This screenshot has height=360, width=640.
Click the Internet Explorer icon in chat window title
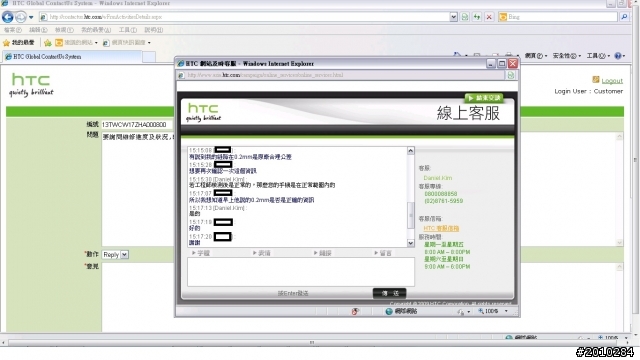tap(180, 64)
